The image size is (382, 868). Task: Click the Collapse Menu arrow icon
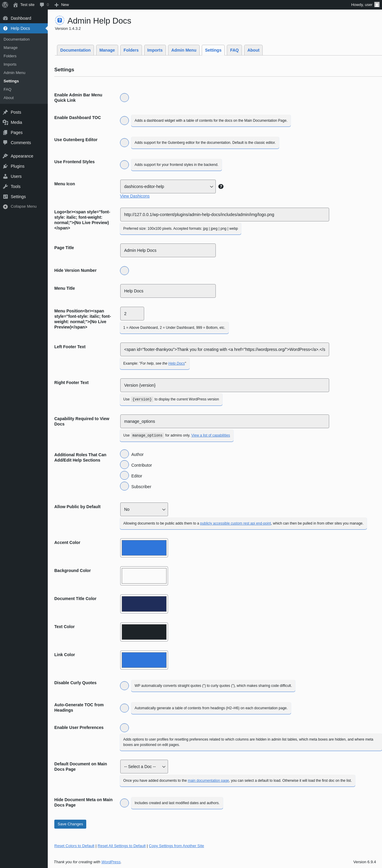coord(5,206)
